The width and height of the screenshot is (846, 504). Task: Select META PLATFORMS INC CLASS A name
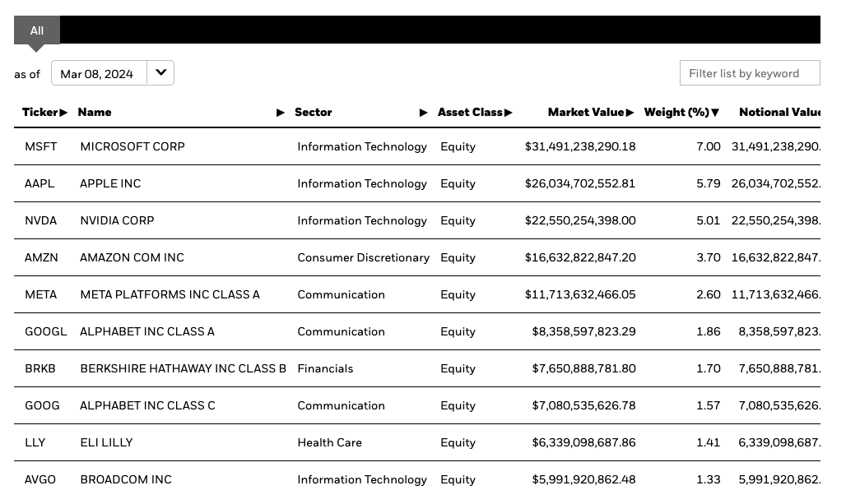(x=170, y=295)
